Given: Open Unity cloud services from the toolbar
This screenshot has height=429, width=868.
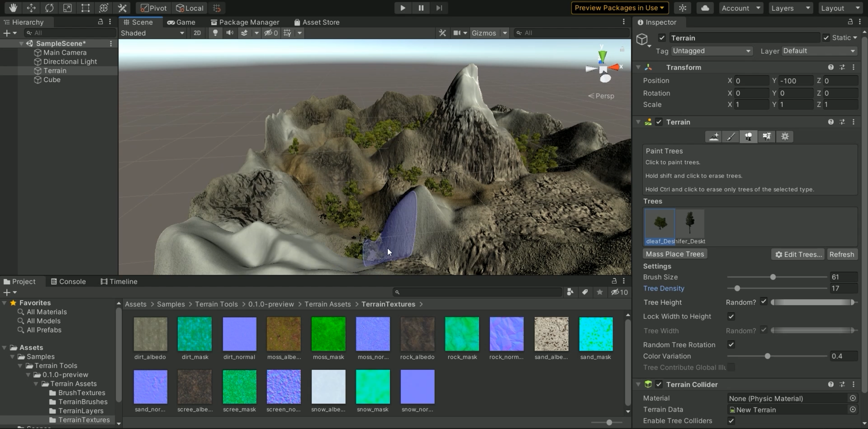Looking at the screenshot, I should [x=705, y=8].
